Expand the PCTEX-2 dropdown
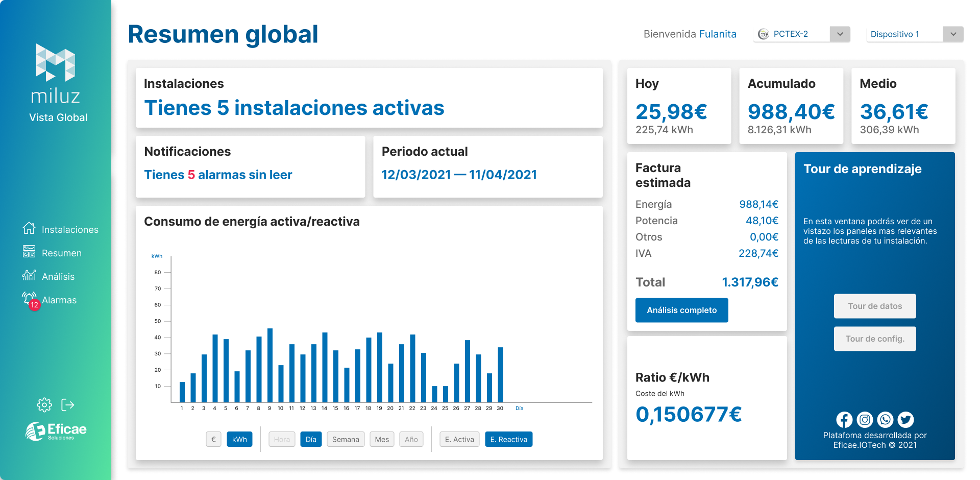 pyautogui.click(x=840, y=34)
